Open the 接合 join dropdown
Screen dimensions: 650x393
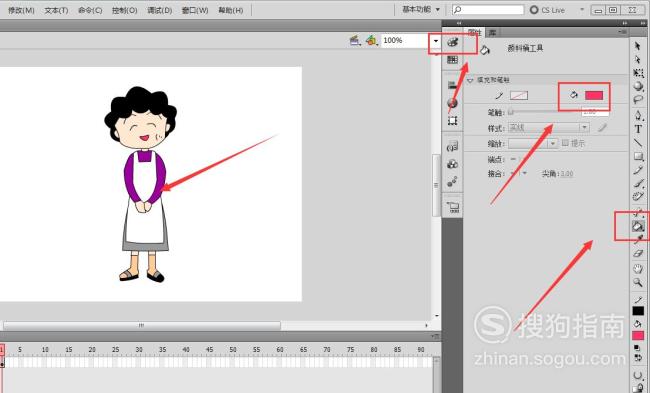click(519, 173)
